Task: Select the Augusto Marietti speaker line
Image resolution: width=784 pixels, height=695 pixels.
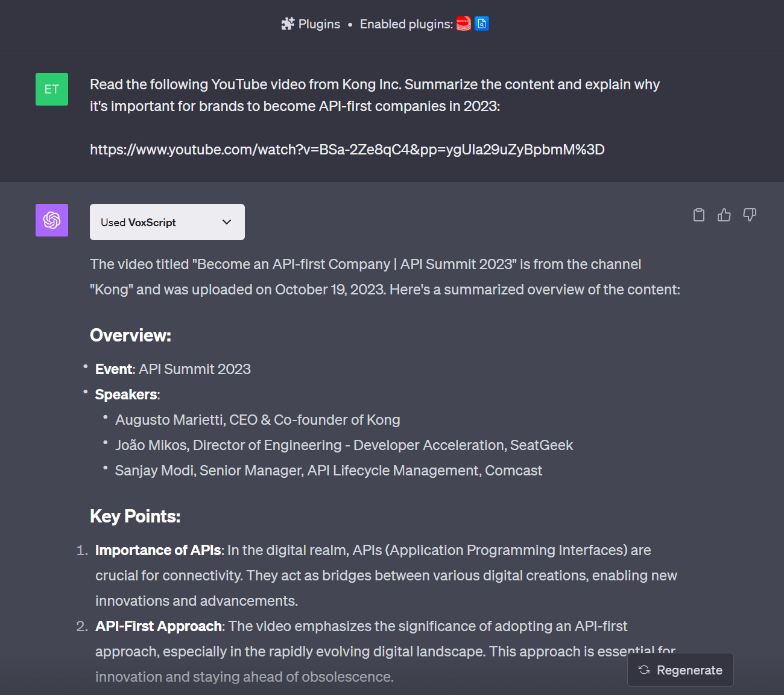Action: click(x=258, y=420)
